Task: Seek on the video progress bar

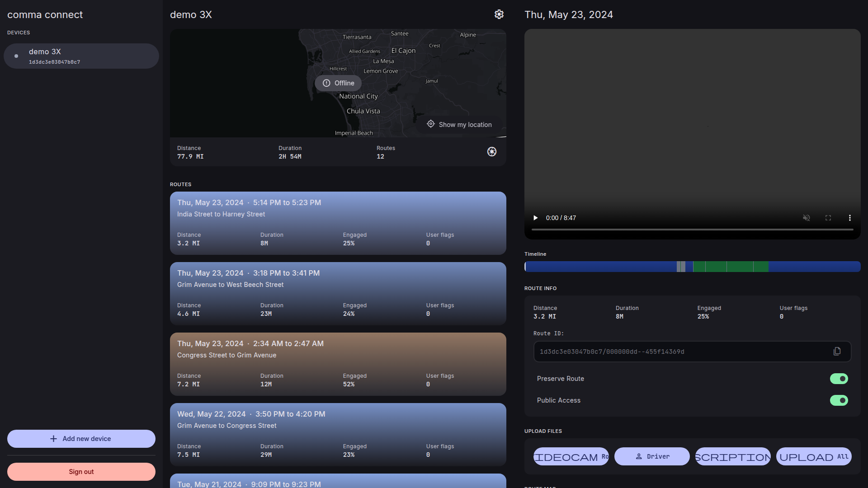Action: click(692, 230)
